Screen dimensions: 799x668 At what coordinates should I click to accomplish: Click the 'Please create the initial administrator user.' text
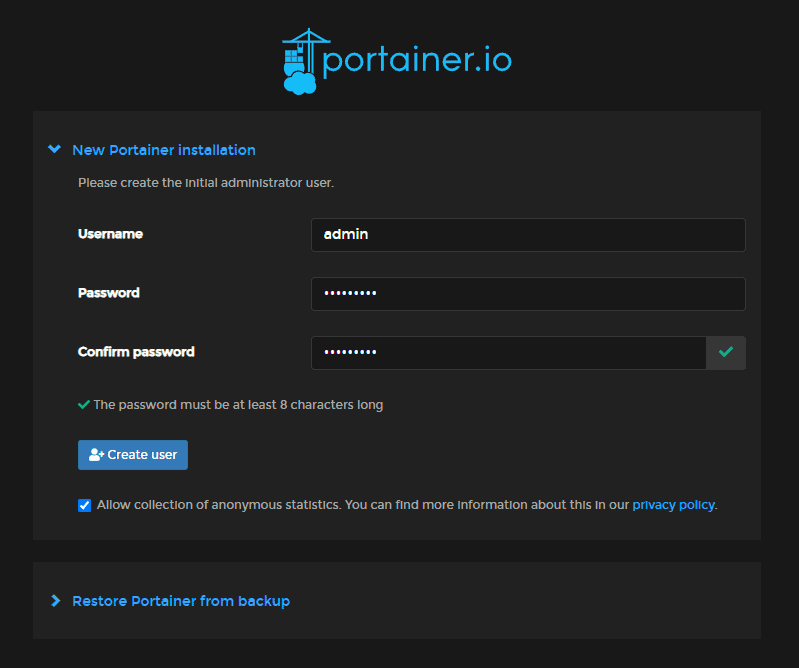pos(206,183)
